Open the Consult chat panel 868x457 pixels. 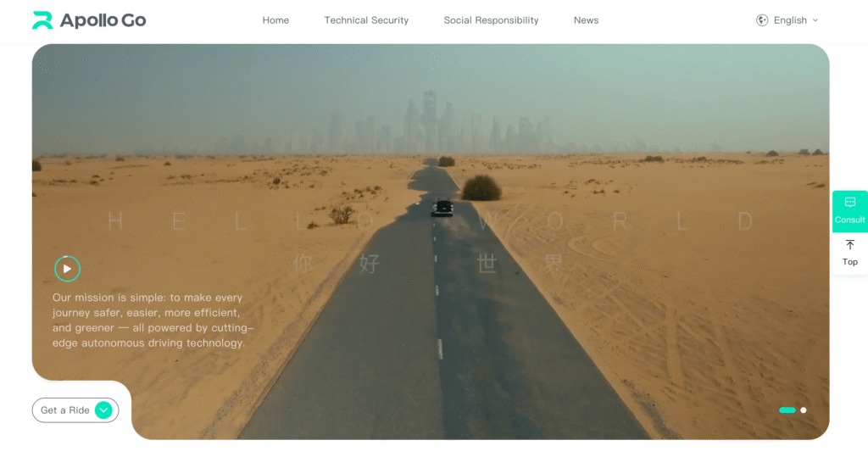click(849, 211)
